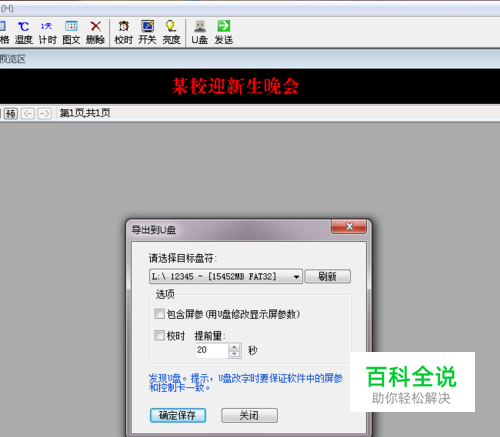Increase the advance seconds value
Image resolution: width=500 pixels, height=437 pixels.
pos(234,347)
